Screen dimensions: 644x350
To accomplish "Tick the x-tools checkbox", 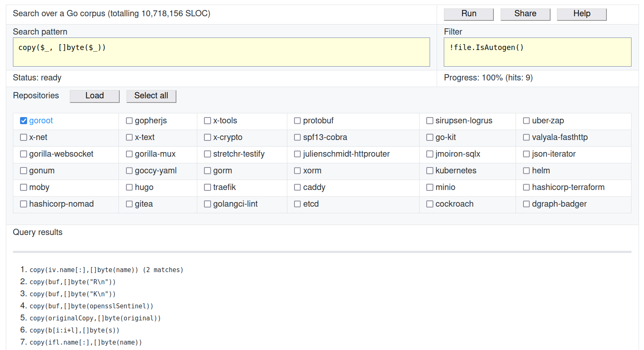I will tap(207, 121).
